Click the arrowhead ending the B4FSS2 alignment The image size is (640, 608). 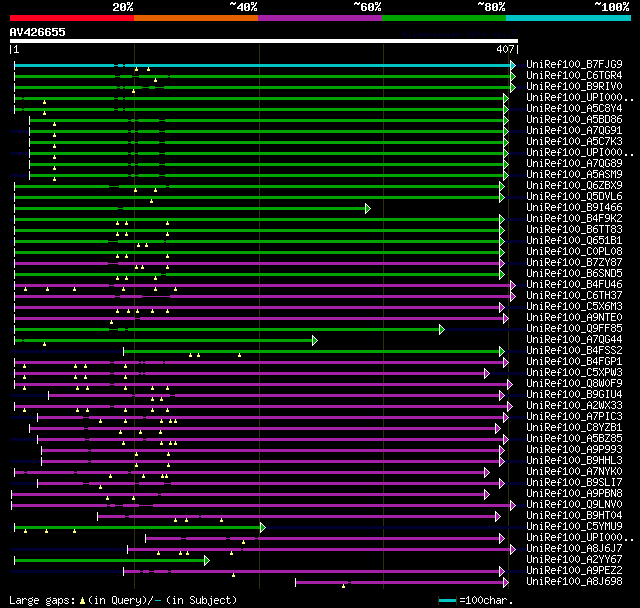tap(502, 351)
